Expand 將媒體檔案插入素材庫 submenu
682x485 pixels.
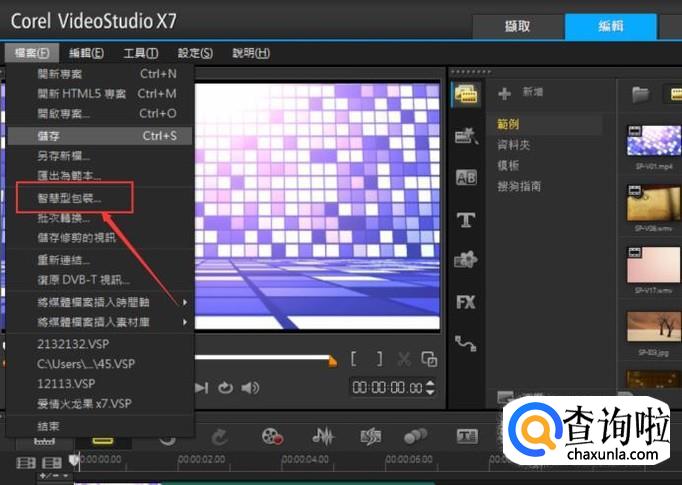click(100, 322)
